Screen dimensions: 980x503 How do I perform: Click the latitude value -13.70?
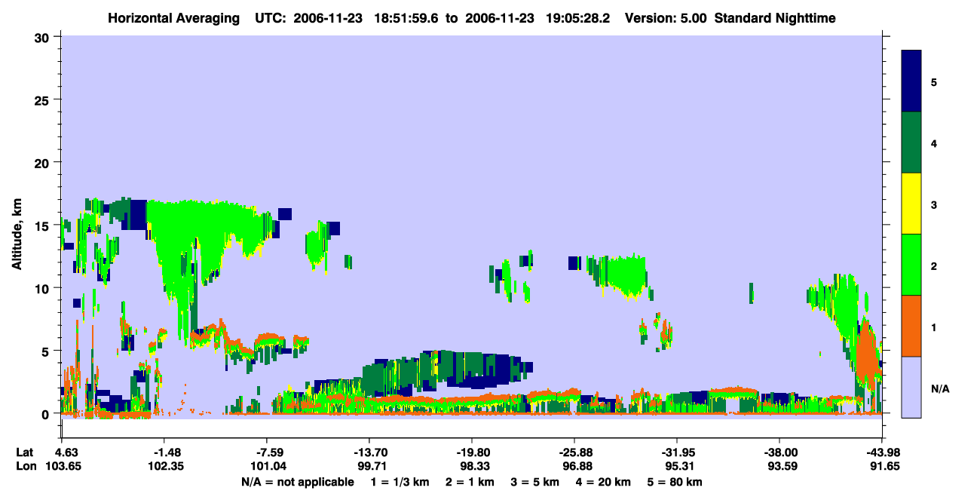pos(370,452)
